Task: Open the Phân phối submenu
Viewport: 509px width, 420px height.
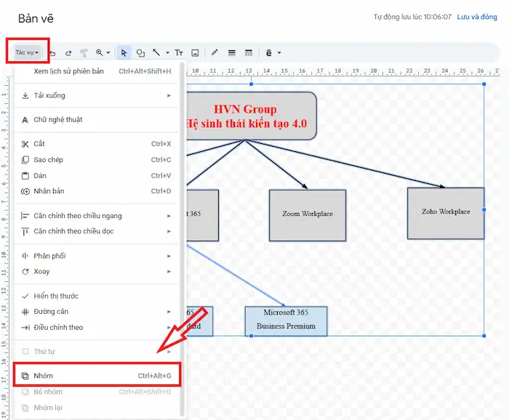Action: point(96,256)
